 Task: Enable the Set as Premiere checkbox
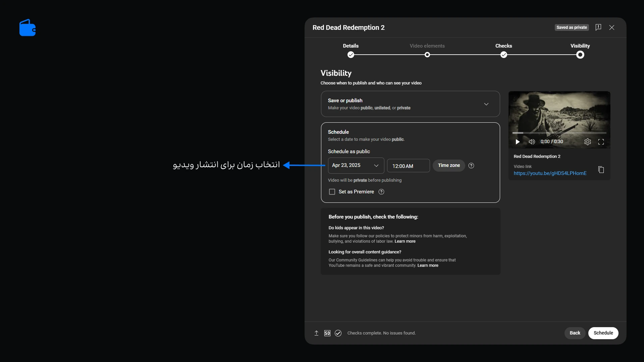pos(332,192)
